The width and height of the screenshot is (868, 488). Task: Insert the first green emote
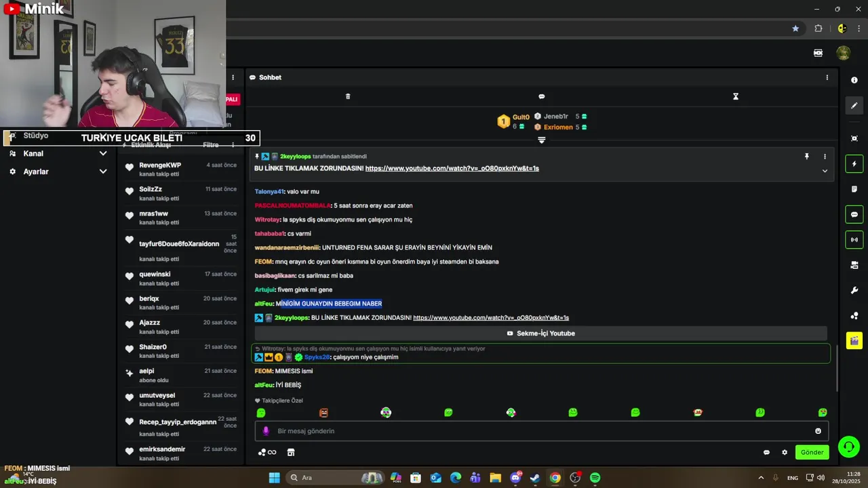tap(261, 413)
